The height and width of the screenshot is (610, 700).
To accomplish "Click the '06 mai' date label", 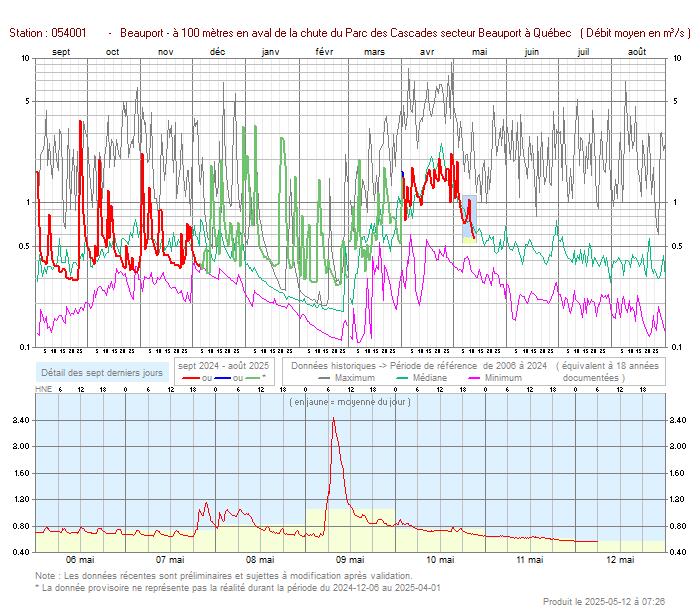I will (80, 560).
